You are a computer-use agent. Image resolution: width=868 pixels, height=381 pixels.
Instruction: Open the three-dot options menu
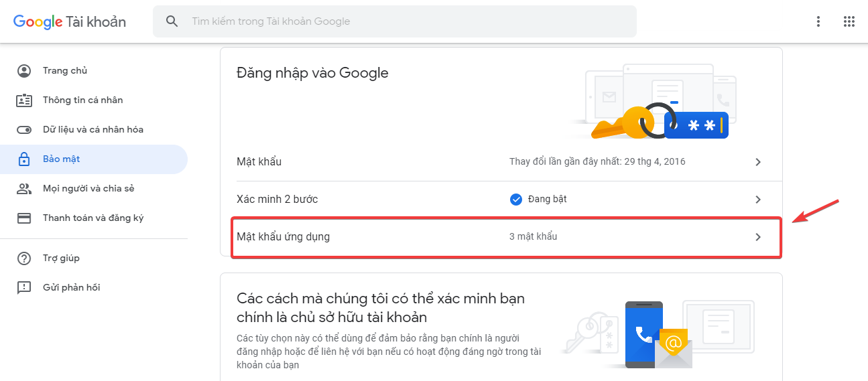click(818, 21)
